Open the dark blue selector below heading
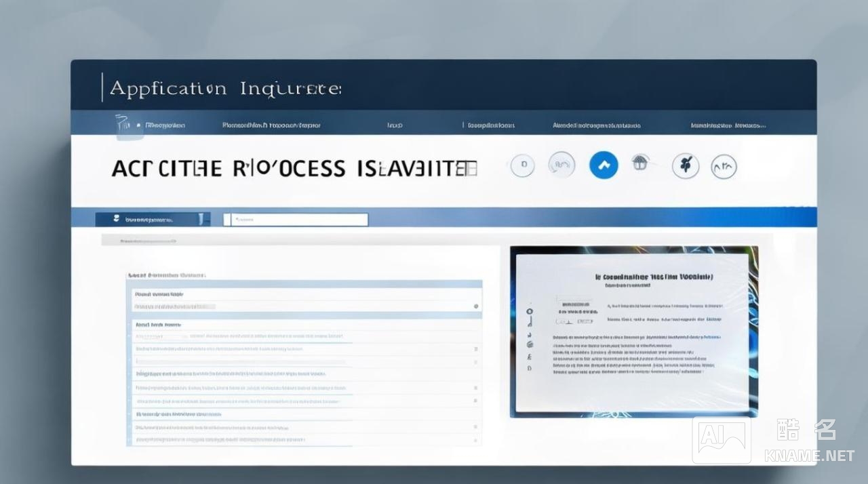Screen dimensions: 868x484 pyautogui.click(x=153, y=220)
